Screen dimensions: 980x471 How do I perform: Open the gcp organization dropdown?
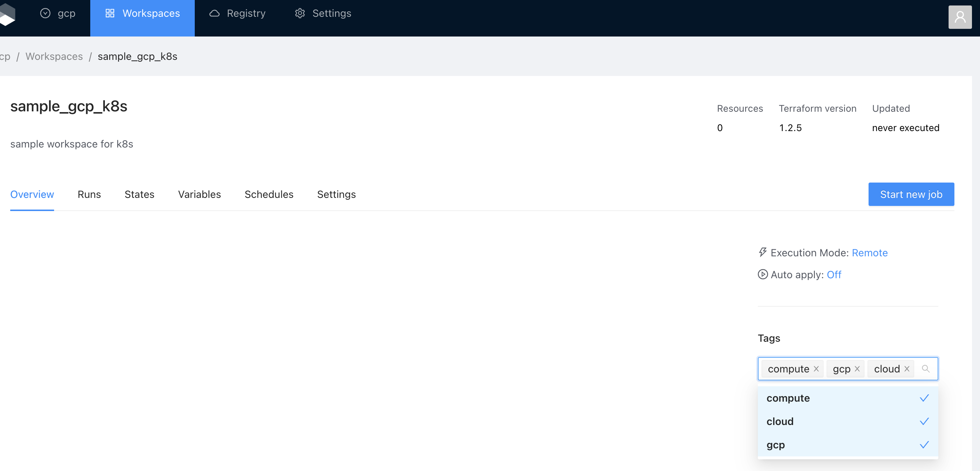click(58, 13)
